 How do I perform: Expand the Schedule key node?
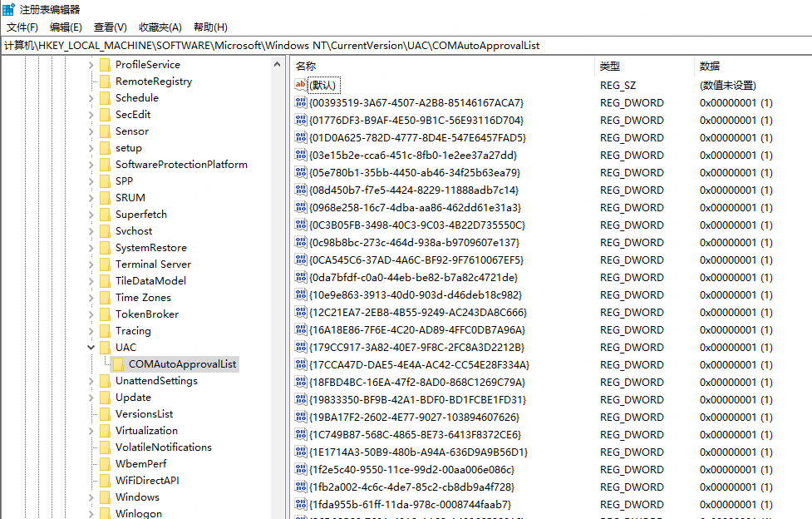point(91,98)
